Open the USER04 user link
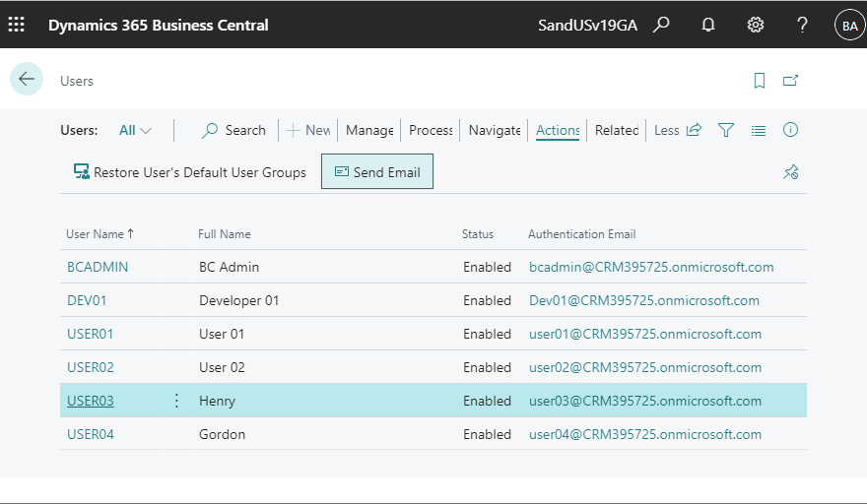Viewport: 867px width, 504px height. pyautogui.click(x=90, y=434)
